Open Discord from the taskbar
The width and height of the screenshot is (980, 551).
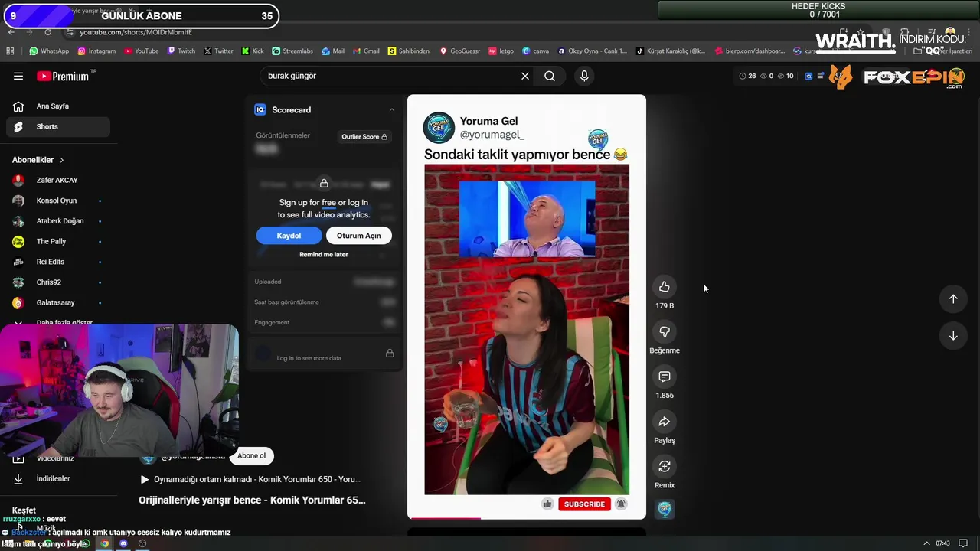pos(123,543)
